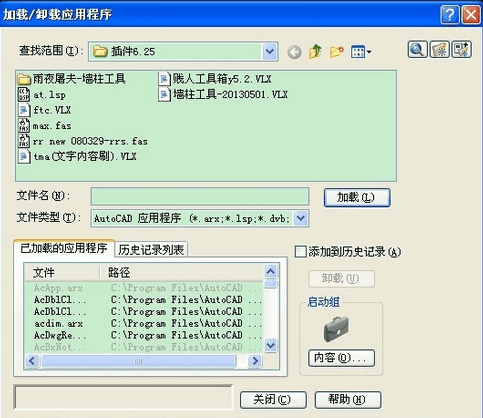Expand the 查找范围 folder dropdown

pos(269,52)
